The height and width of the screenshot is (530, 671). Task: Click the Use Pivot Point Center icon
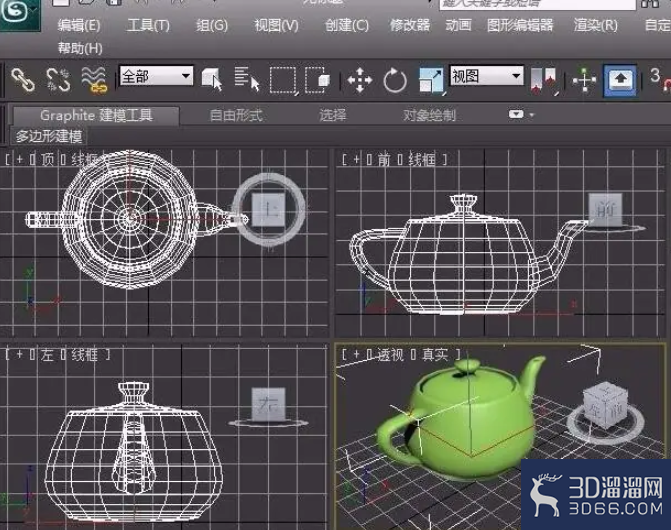543,80
